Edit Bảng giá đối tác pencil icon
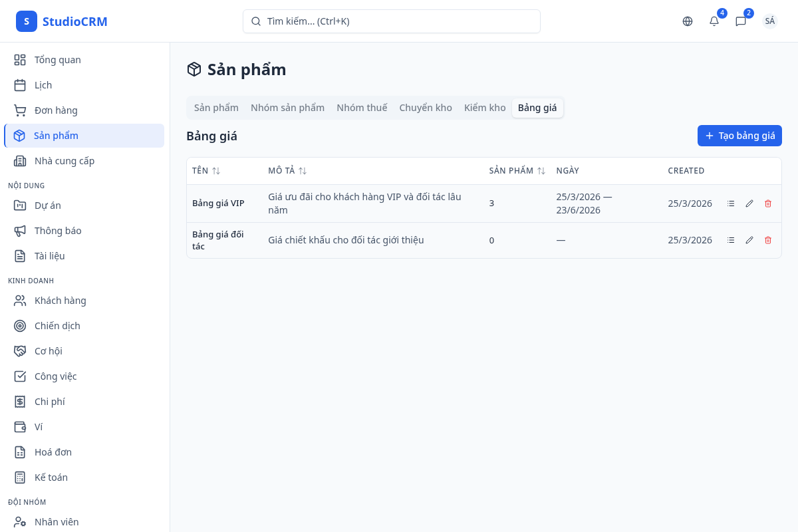Viewport: 798px width, 532px height. point(749,240)
